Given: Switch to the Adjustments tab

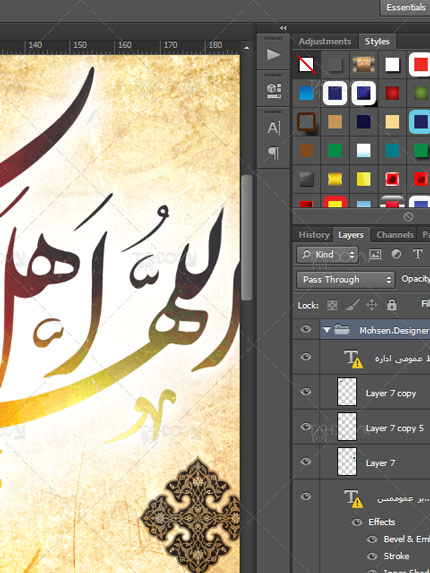Looking at the screenshot, I should (x=325, y=41).
